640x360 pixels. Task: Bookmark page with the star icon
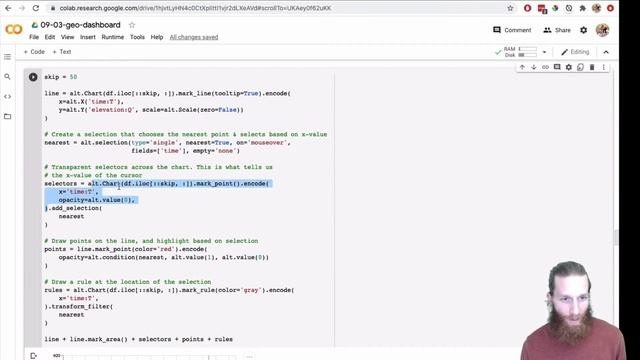(510, 8)
